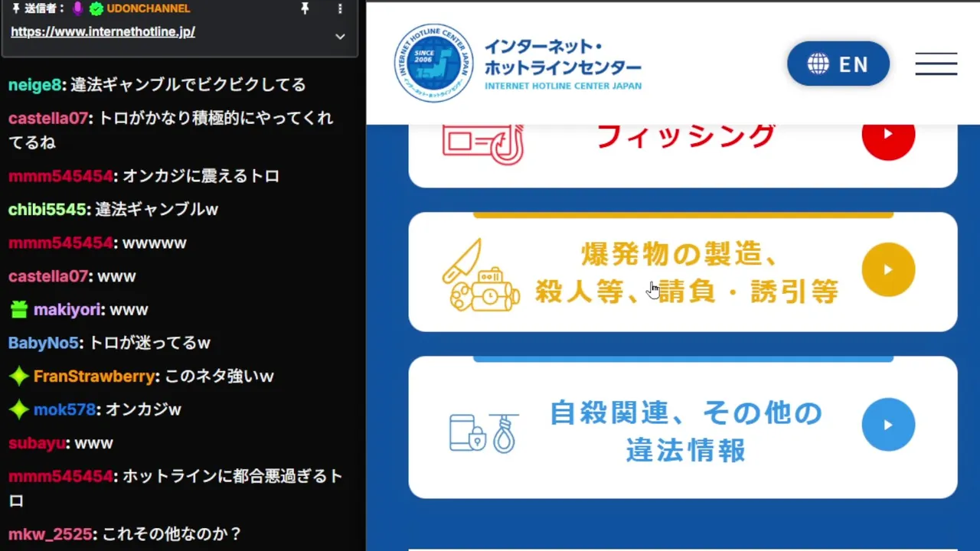
Task: Click the green verified badge next to UDONCHANNEL
Action: (x=96, y=9)
